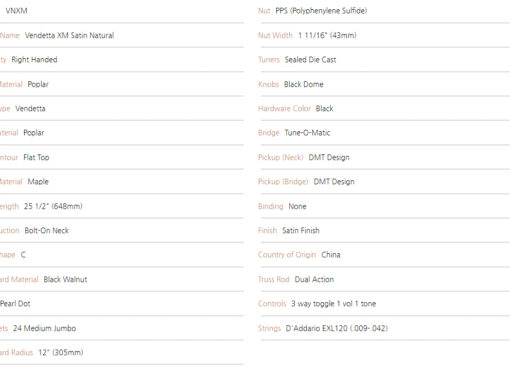Click the Tune-O-Matic bridge value
510x382 pixels.
(307, 133)
